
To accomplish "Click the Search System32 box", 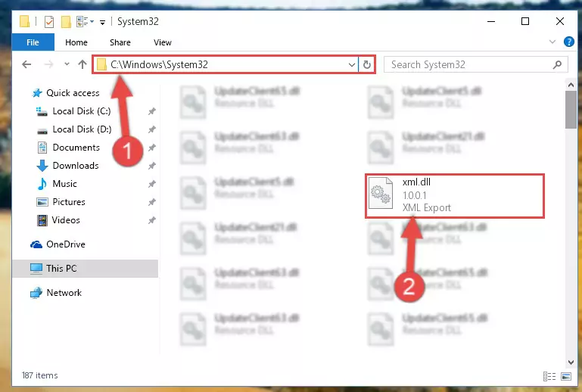I will 475,64.
